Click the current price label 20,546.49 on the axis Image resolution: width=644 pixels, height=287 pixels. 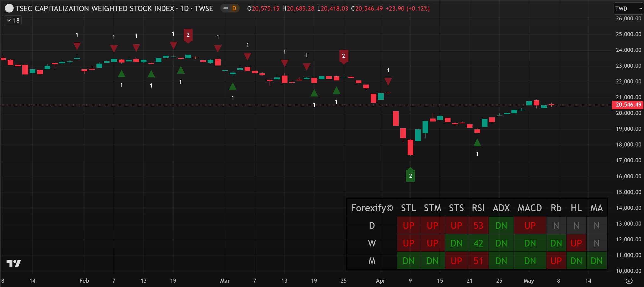pyautogui.click(x=628, y=105)
